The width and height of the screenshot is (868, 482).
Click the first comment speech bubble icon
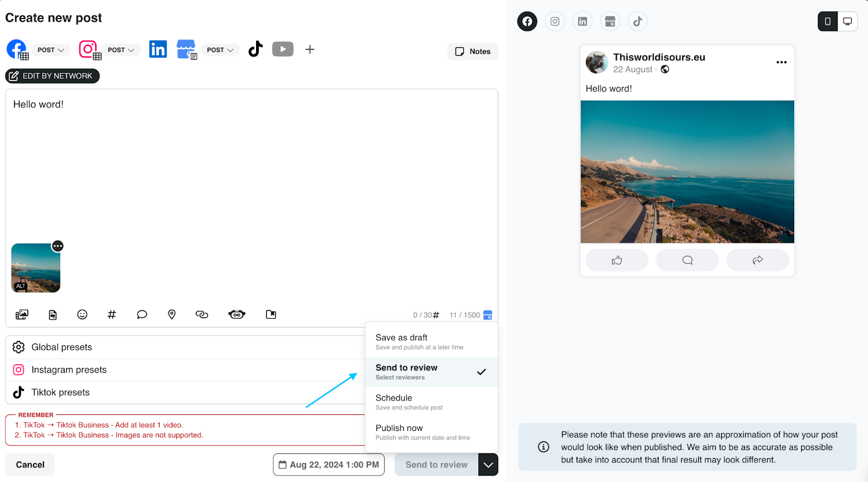142,315
